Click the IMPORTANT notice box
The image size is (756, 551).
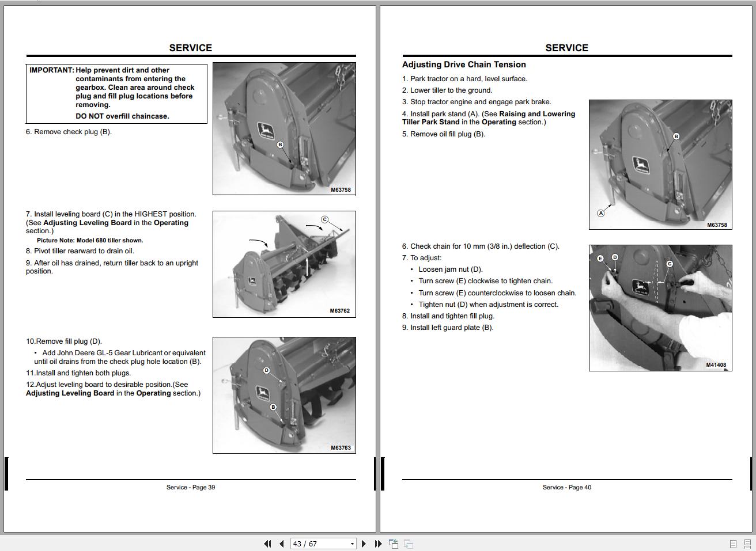(x=116, y=93)
